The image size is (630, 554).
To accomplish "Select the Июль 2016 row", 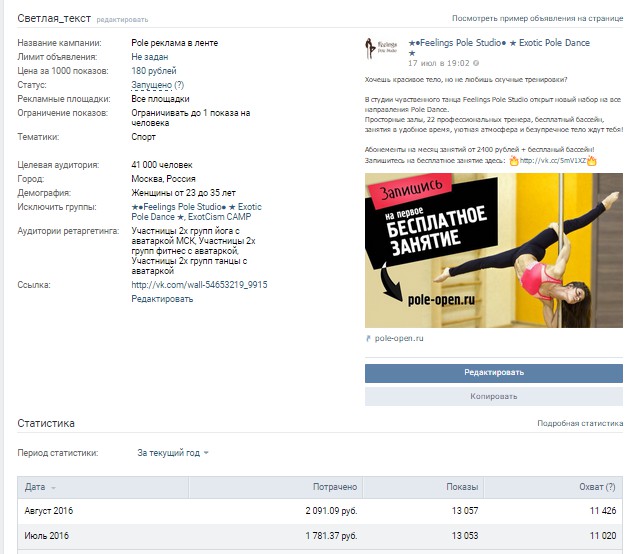I will (x=320, y=536).
